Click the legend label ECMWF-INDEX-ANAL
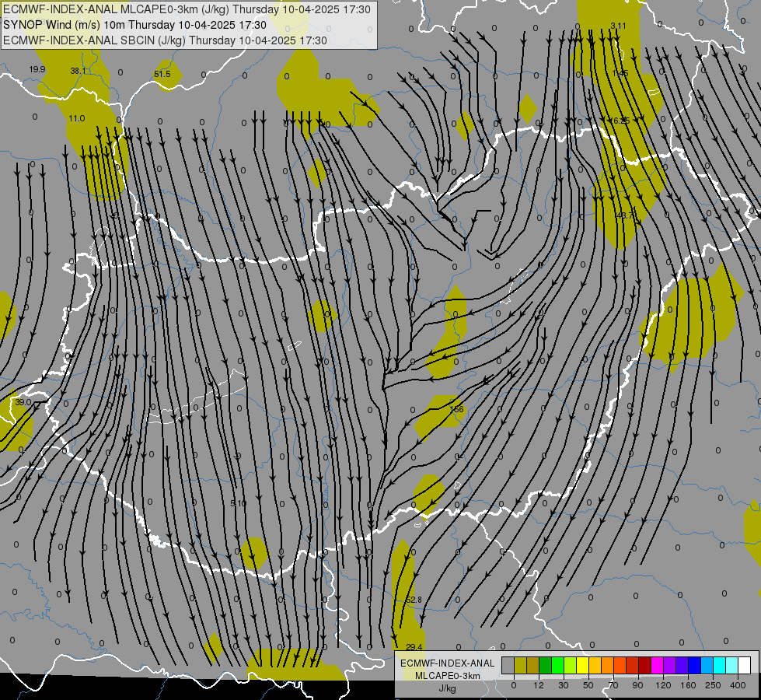The height and width of the screenshot is (700, 761). tap(448, 663)
